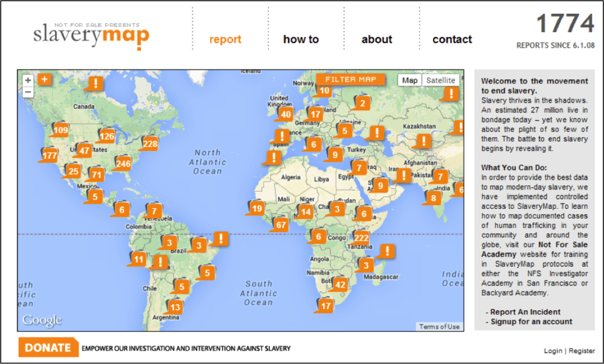
Task: Open the map Terms of Use
Action: click(439, 327)
